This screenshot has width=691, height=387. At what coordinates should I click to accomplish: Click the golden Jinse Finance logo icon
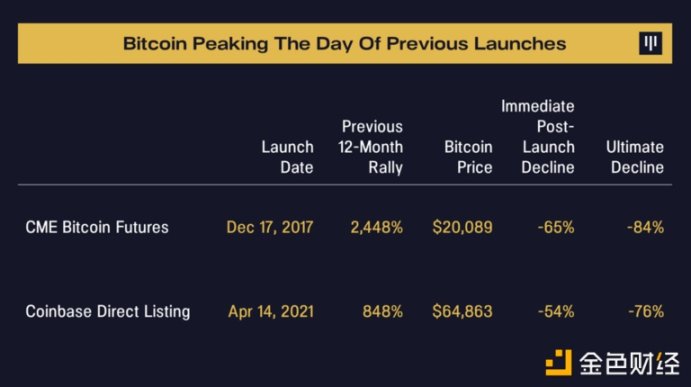point(558,363)
